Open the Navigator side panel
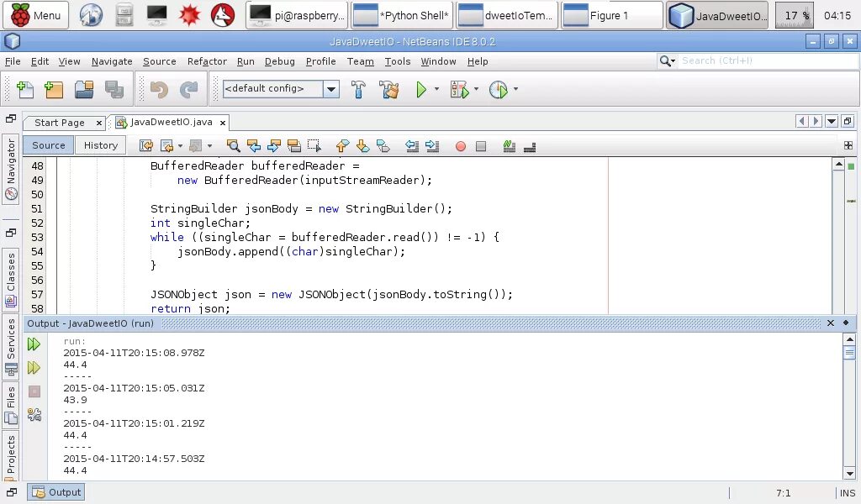861x504 pixels. [11, 169]
